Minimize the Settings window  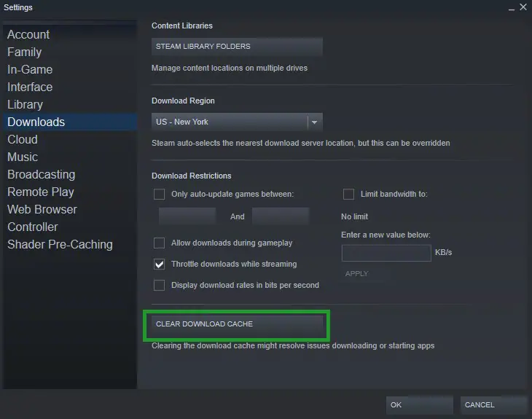click(x=512, y=8)
